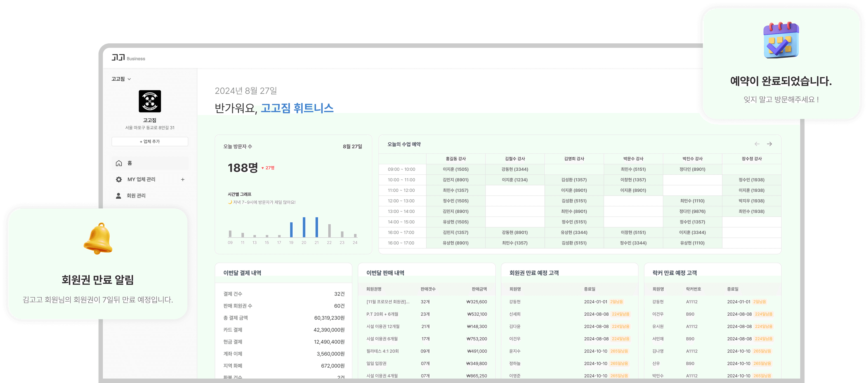Click the left arrow in 오늘의 수업 예약 panel
868x383 pixels.
(x=757, y=144)
